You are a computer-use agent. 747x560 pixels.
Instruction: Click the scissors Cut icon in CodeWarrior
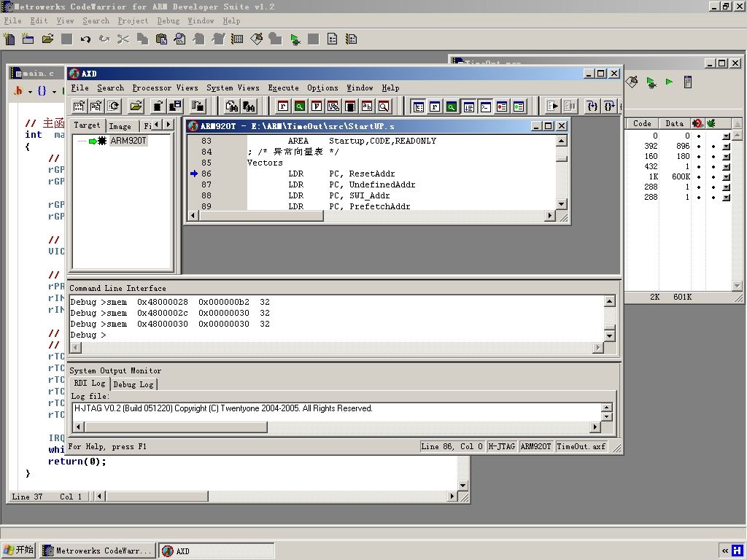(x=123, y=39)
